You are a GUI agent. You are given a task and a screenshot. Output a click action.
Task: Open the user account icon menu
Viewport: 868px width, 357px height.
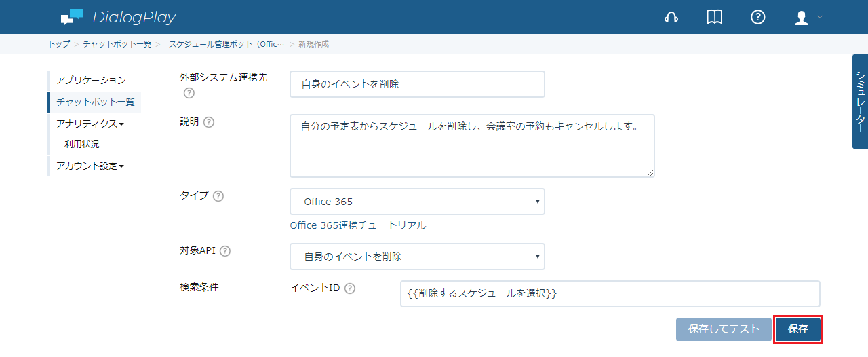pyautogui.click(x=802, y=18)
